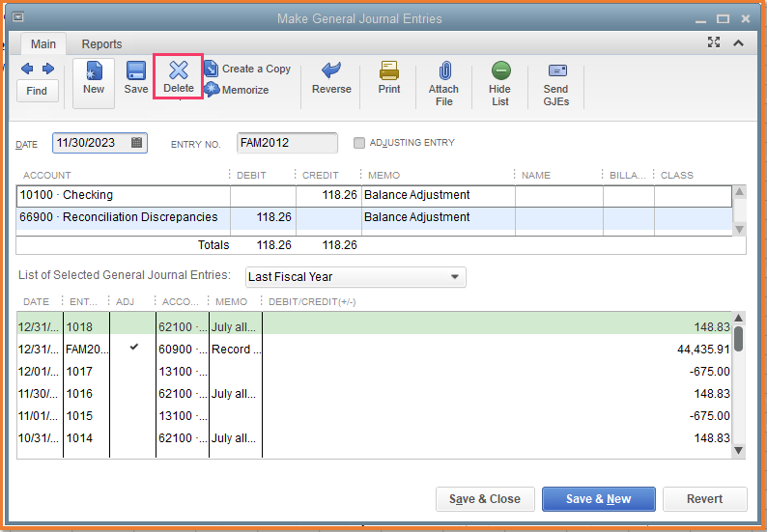Attach File to the entry
The image size is (767, 532).
(443, 84)
